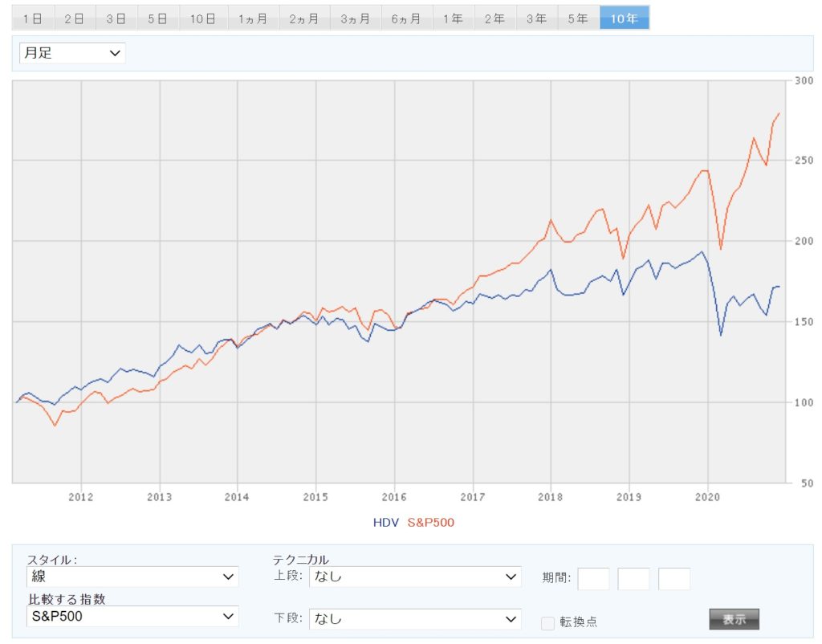Click the 300 y-axis label
The height and width of the screenshot is (644, 822).
pos(804,80)
